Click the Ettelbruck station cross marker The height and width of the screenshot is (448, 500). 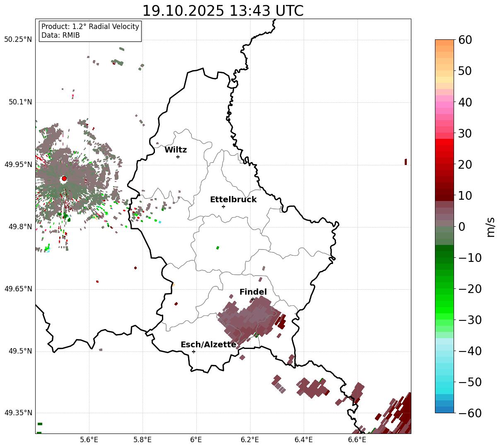coord(223,206)
